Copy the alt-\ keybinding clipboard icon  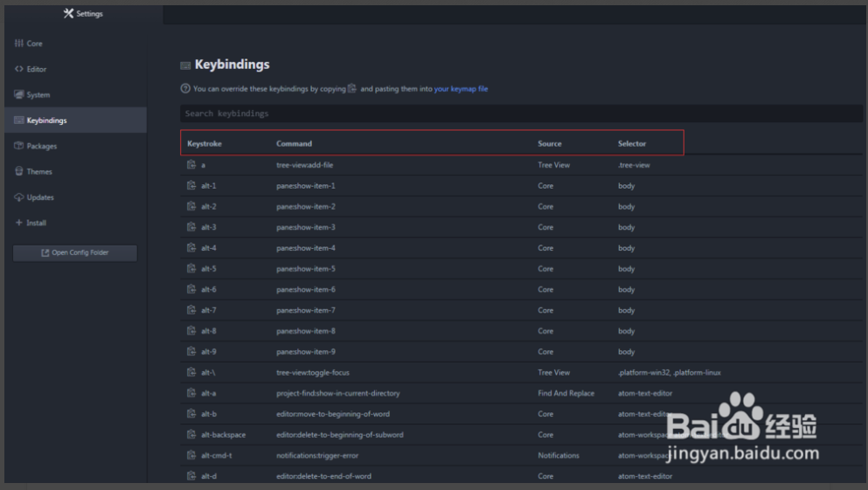tap(191, 372)
